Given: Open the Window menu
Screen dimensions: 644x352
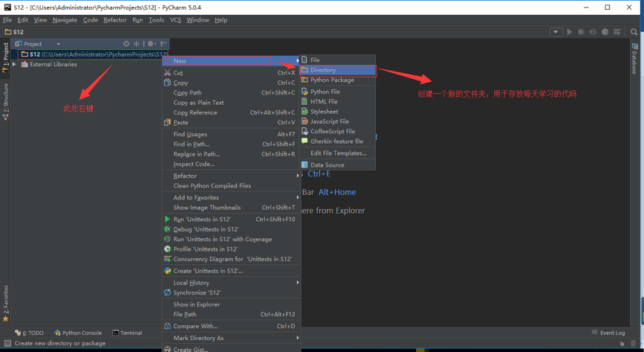Looking at the screenshot, I should coord(197,19).
